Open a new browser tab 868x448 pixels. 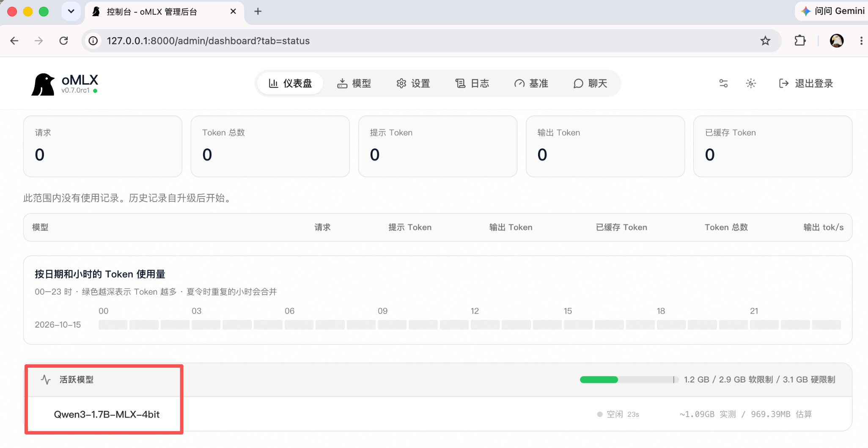tap(258, 11)
